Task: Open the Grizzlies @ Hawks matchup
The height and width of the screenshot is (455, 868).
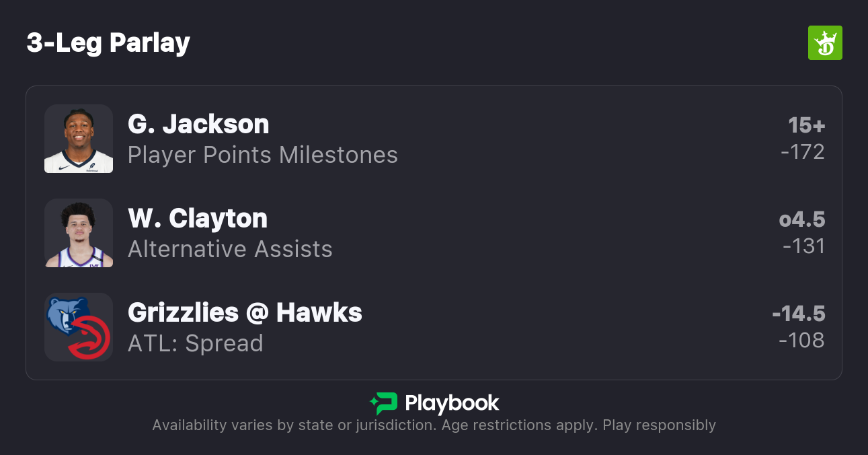Action: pos(245,313)
